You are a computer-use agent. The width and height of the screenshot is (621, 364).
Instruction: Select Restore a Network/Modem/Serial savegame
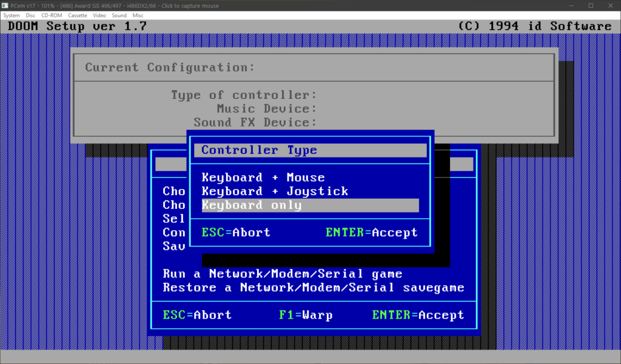coord(314,288)
